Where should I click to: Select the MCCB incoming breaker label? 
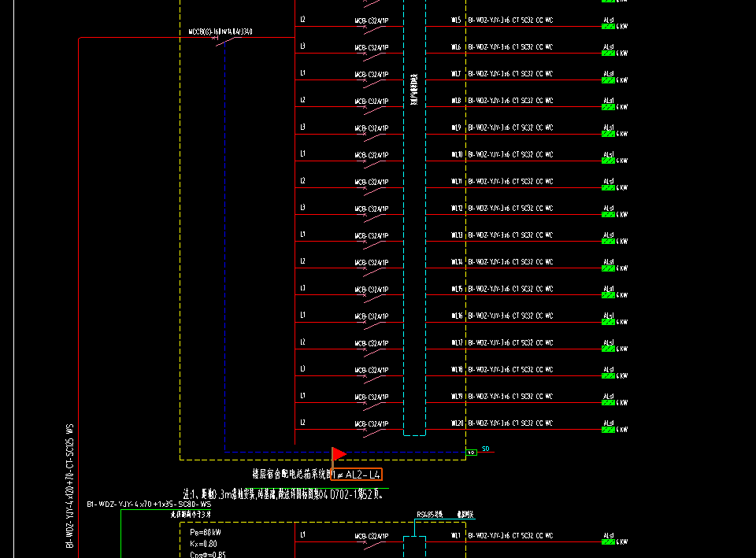220,31
